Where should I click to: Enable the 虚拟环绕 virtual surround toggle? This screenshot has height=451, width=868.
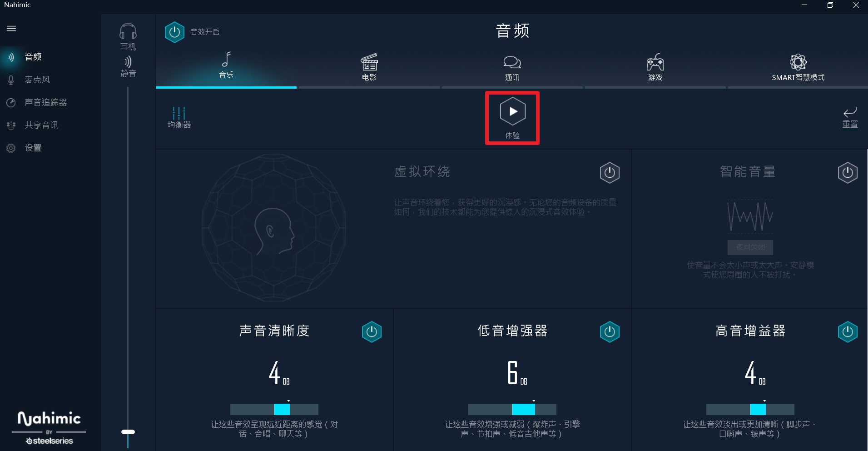click(x=610, y=173)
